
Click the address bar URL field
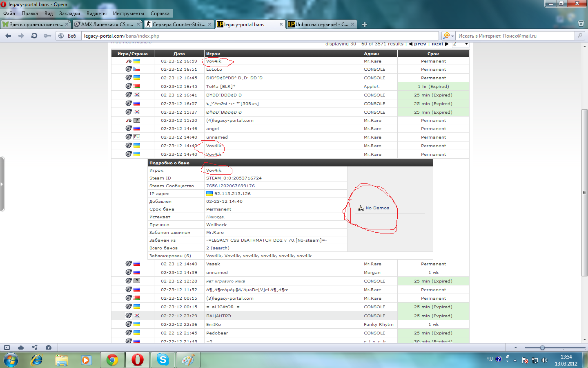point(260,36)
